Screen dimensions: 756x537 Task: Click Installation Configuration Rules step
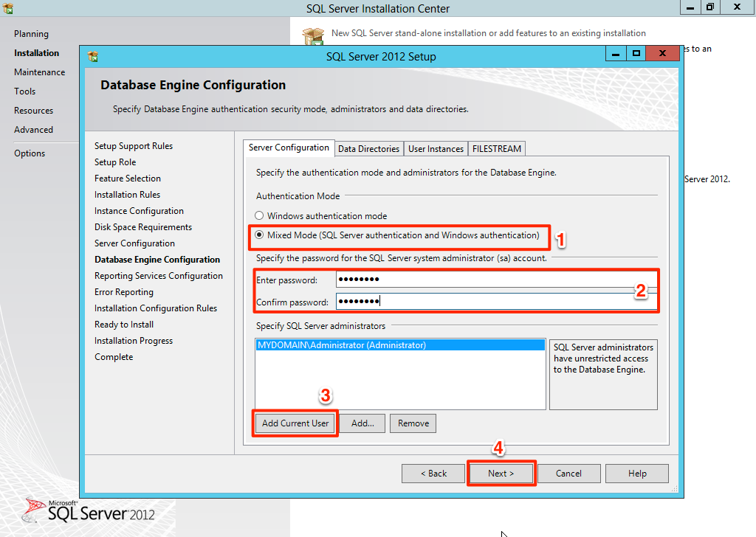156,308
